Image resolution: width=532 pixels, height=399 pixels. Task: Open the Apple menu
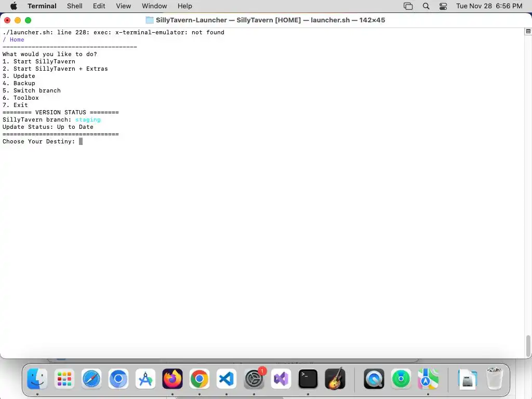click(14, 6)
